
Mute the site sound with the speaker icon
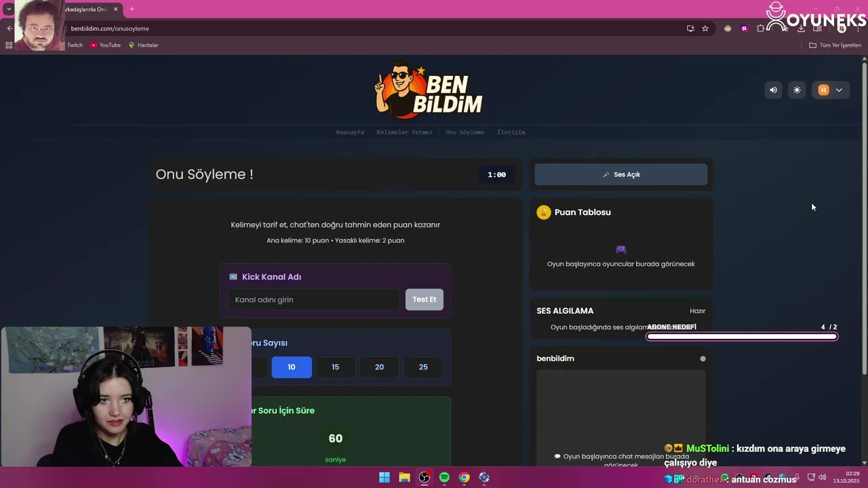pyautogui.click(x=773, y=90)
